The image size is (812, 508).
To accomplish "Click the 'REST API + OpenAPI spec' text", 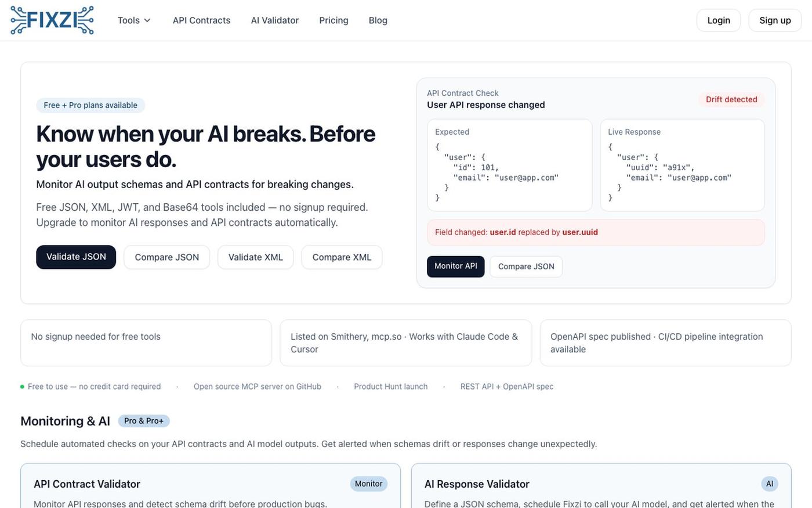I will 507,387.
